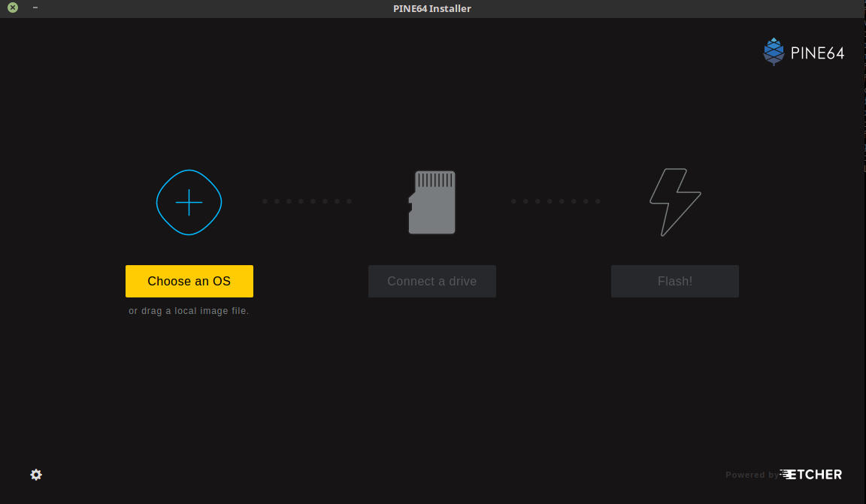This screenshot has height=504, width=866.
Task: Click the last dot before the lightning bolt
Action: pyautogui.click(x=598, y=201)
